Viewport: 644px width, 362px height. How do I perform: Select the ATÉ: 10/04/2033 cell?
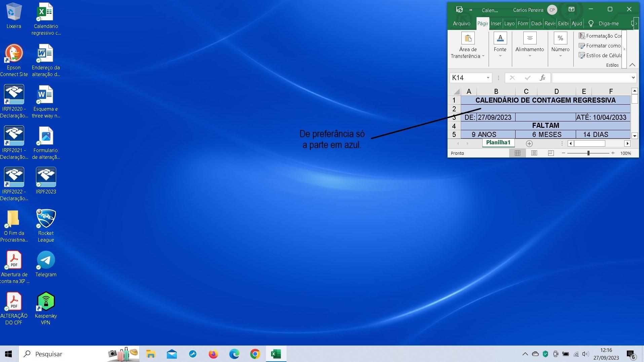tap(603, 117)
